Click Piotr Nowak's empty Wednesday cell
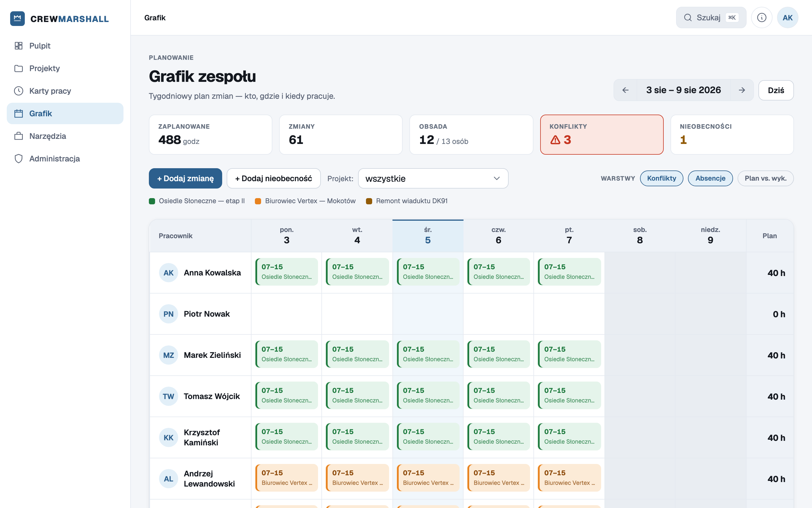Screen dimensions: 812x508 tap(428, 314)
